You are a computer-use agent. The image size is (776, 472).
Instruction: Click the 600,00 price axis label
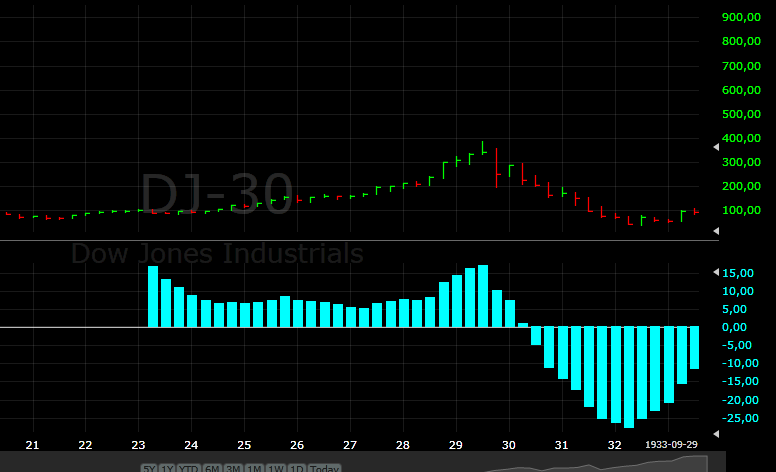tap(741, 90)
